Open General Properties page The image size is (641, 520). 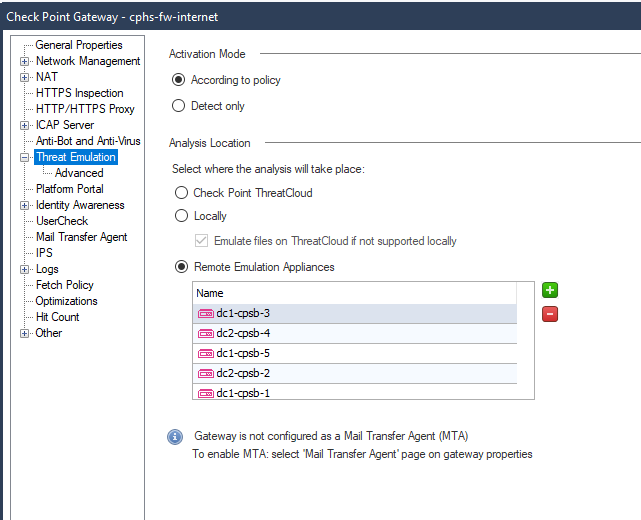[79, 45]
